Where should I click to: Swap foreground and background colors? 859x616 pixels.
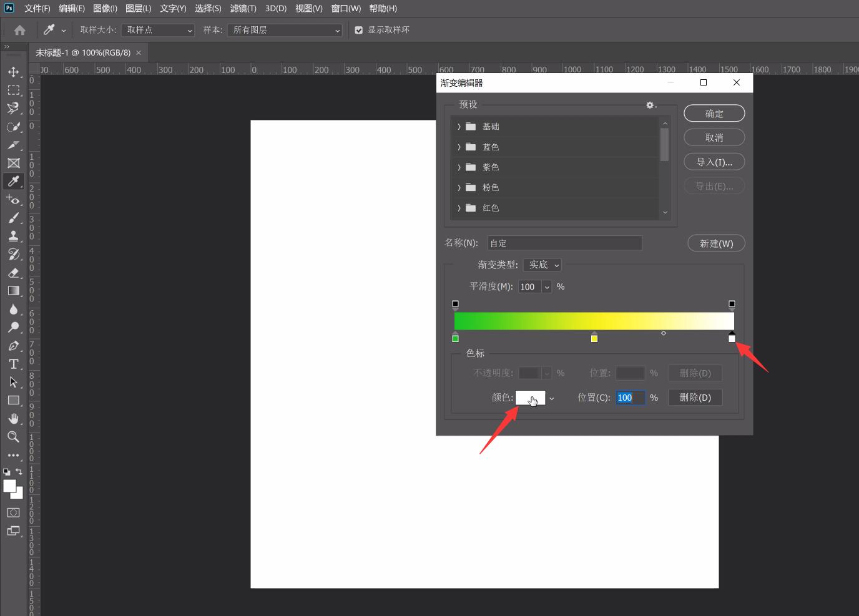[x=19, y=472]
